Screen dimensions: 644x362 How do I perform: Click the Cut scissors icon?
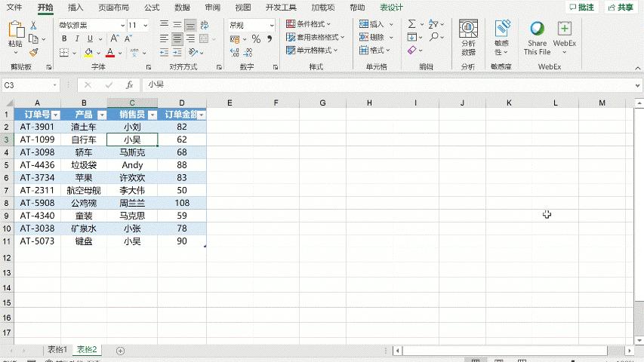click(x=34, y=26)
